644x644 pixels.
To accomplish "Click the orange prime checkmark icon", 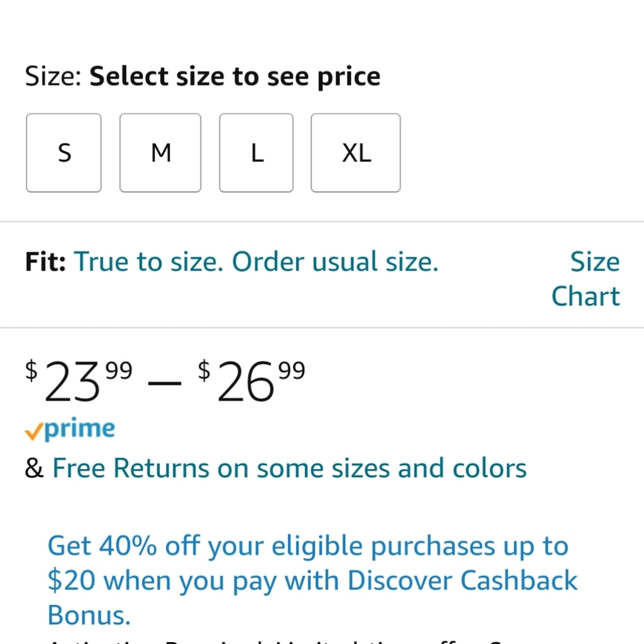I will [33, 432].
